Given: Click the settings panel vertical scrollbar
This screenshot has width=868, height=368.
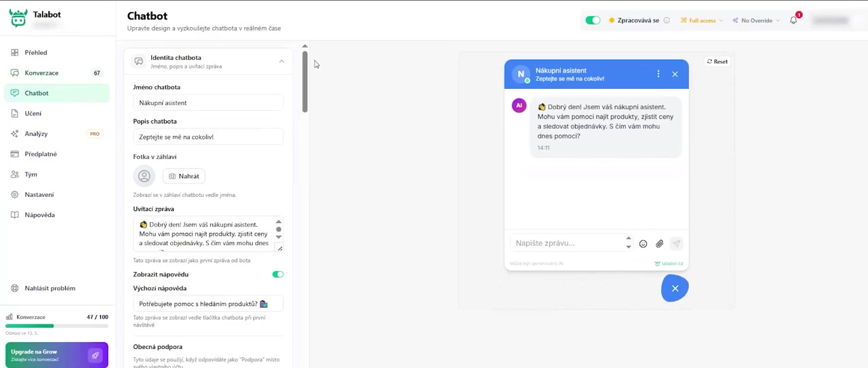Looking at the screenshot, I should coord(305,81).
